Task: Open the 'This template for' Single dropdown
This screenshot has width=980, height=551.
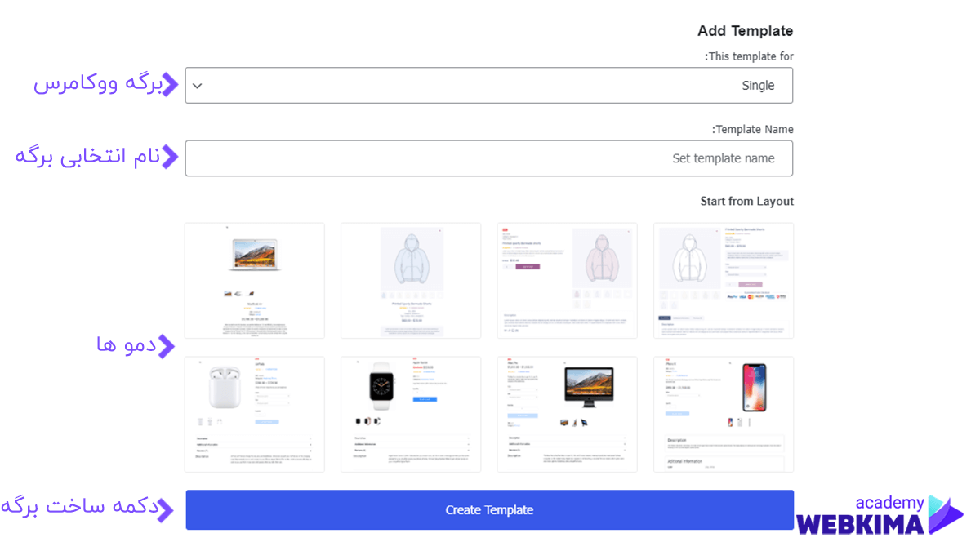Action: pyautogui.click(x=489, y=85)
